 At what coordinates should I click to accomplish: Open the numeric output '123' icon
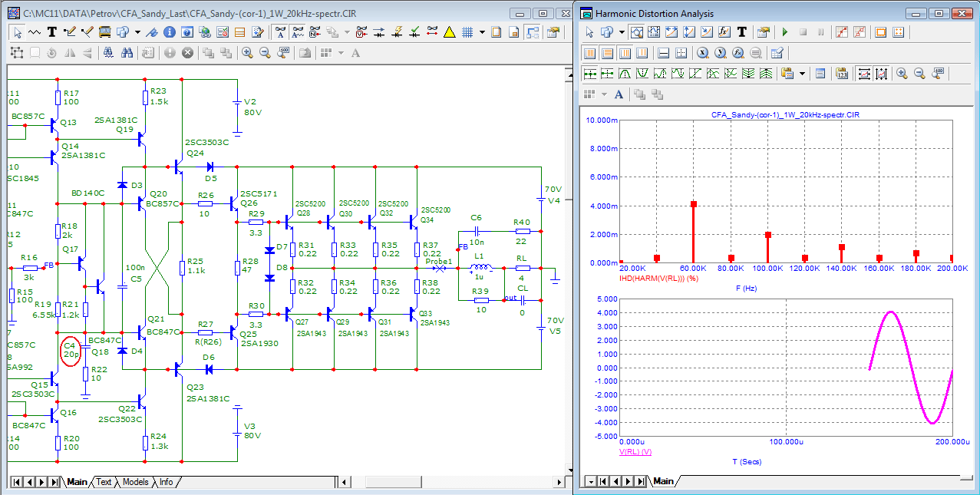[x=842, y=73]
